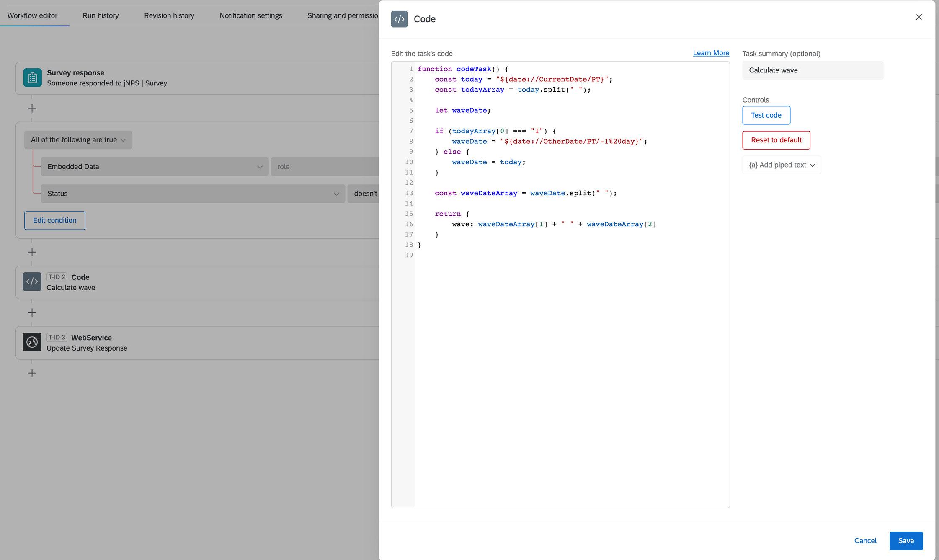Image resolution: width=939 pixels, height=560 pixels.
Task: Expand the Add piped text dropdown
Action: (782, 165)
